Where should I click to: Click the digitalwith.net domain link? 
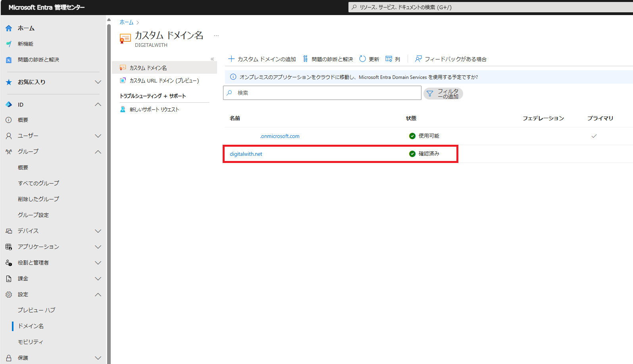click(x=246, y=154)
